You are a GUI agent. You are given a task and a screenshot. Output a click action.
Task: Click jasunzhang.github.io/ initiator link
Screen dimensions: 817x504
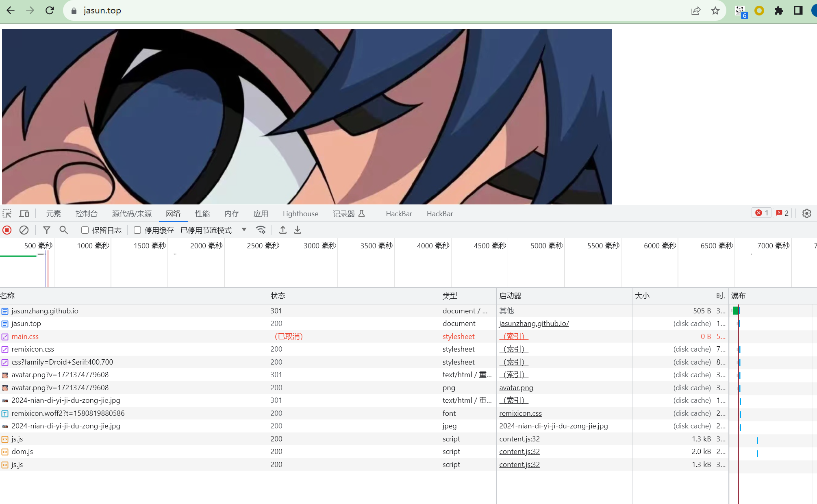coord(534,324)
